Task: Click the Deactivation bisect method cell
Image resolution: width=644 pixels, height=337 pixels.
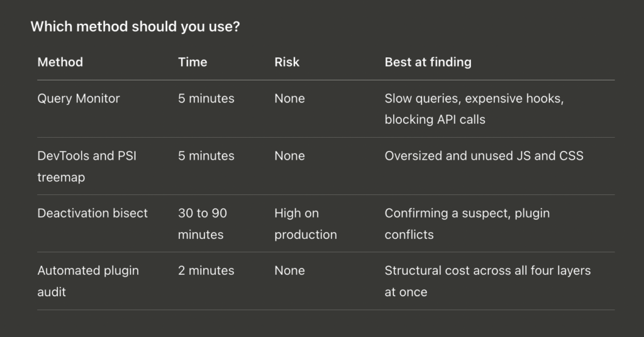Action: tap(92, 213)
